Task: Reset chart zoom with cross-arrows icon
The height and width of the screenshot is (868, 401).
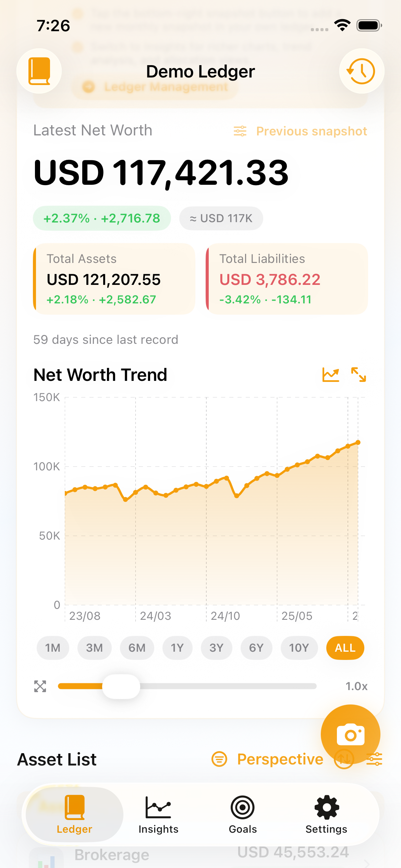Action: point(40,686)
